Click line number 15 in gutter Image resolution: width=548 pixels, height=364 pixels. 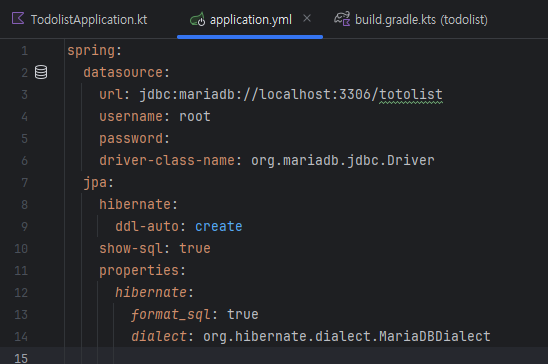[x=21, y=358]
